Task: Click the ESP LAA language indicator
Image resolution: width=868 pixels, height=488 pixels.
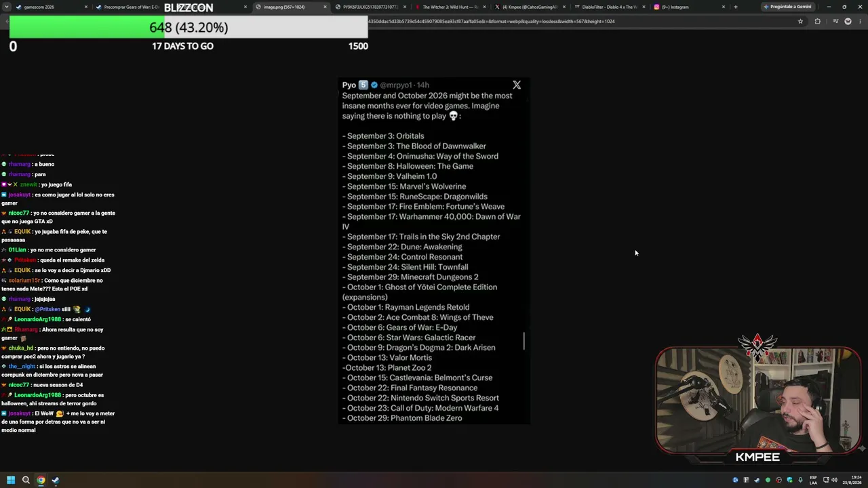Action: click(813, 480)
